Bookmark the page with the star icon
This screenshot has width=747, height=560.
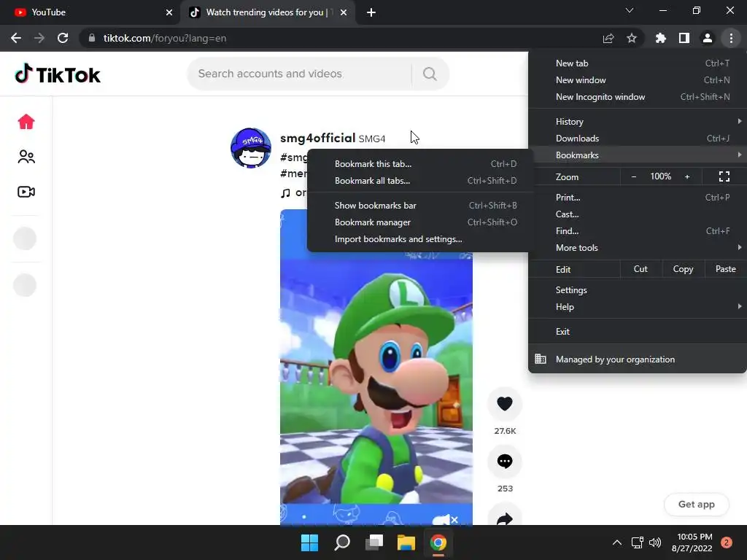click(632, 38)
